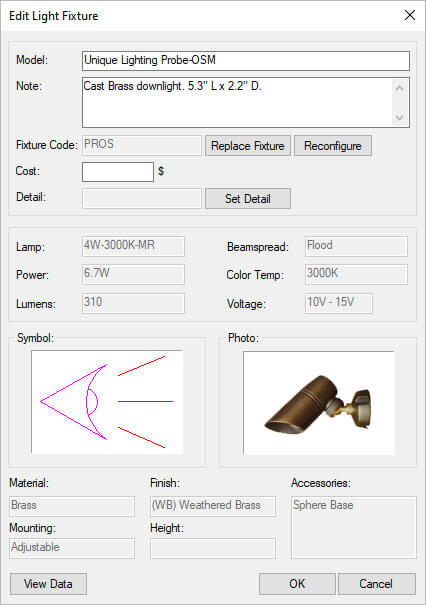
Task: Close the dialog with the X icon
Action: pyautogui.click(x=410, y=15)
